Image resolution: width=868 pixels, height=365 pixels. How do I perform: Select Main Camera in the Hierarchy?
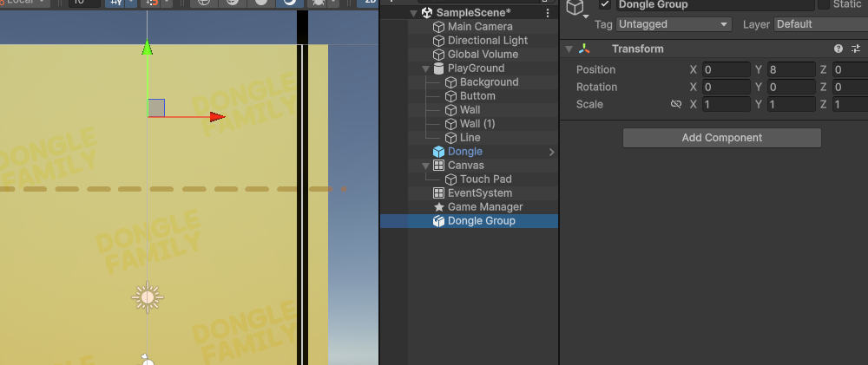(479, 27)
